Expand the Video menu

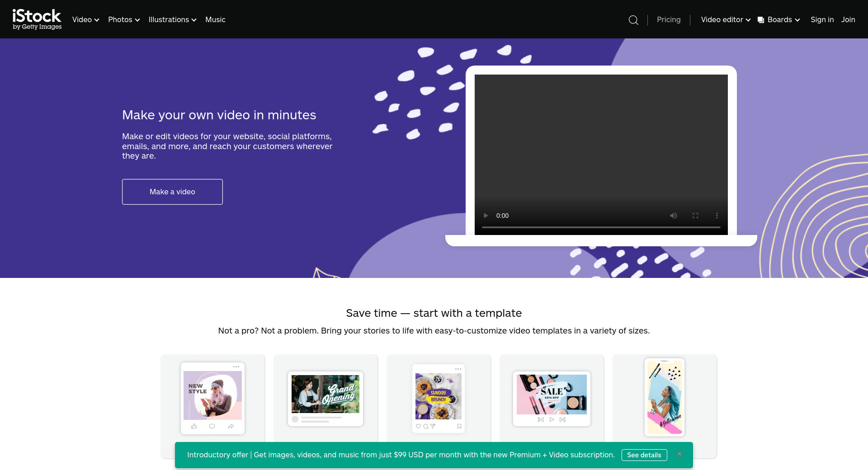[x=86, y=19]
